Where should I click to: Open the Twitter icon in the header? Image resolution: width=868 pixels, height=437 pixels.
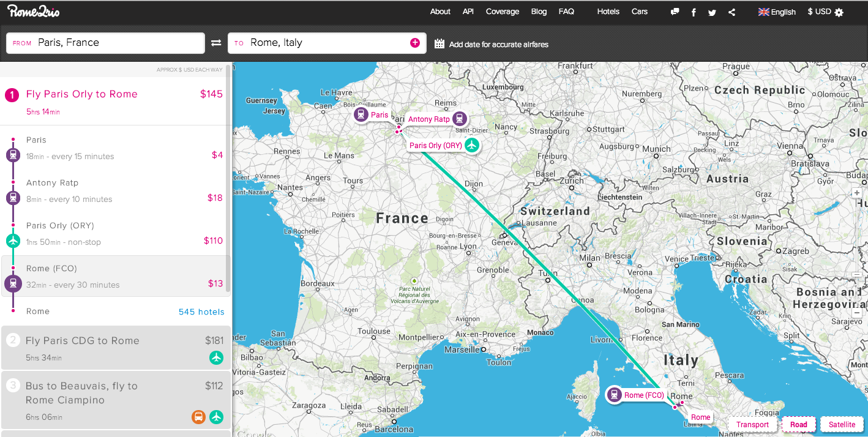click(712, 12)
